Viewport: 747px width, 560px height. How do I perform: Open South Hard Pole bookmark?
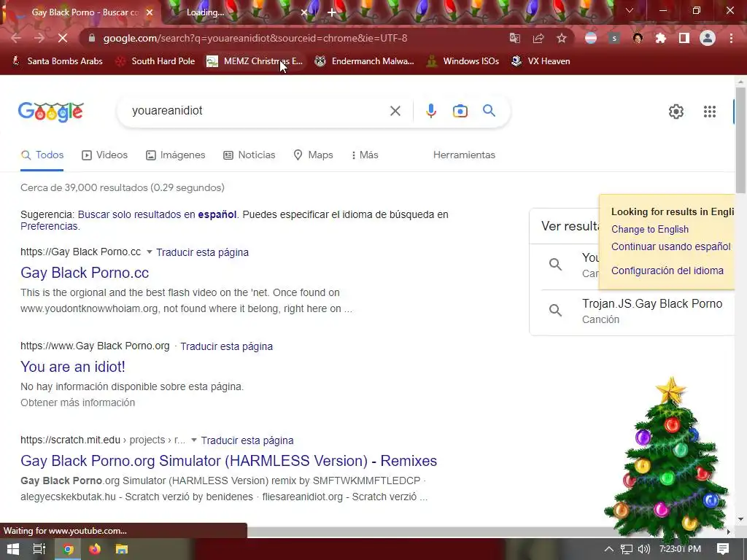tap(155, 61)
